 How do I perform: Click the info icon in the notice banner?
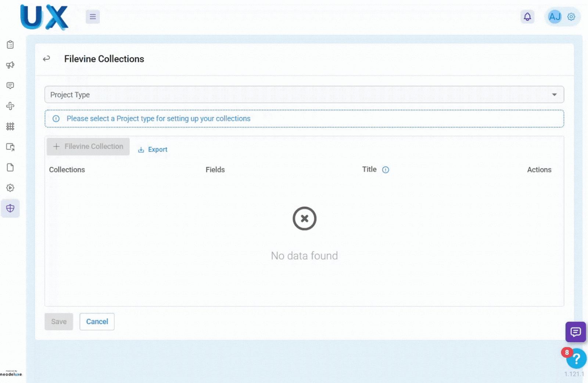(x=56, y=118)
